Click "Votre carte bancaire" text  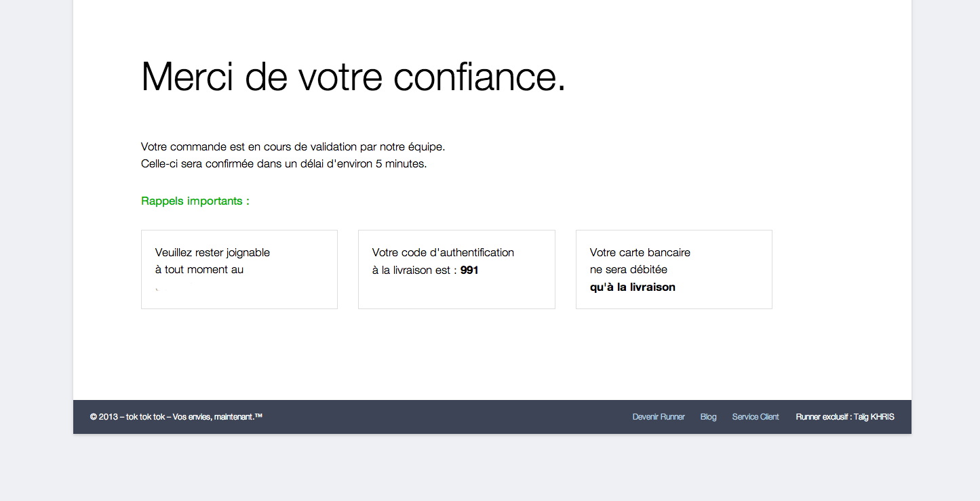[x=640, y=252]
